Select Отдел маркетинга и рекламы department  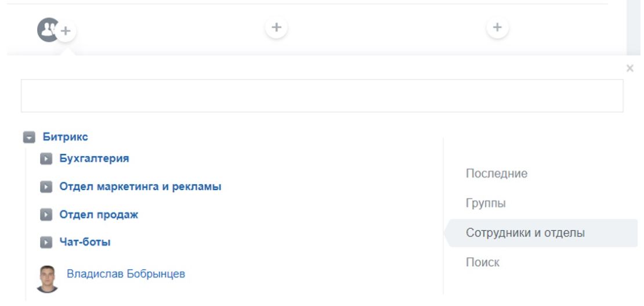(x=140, y=187)
